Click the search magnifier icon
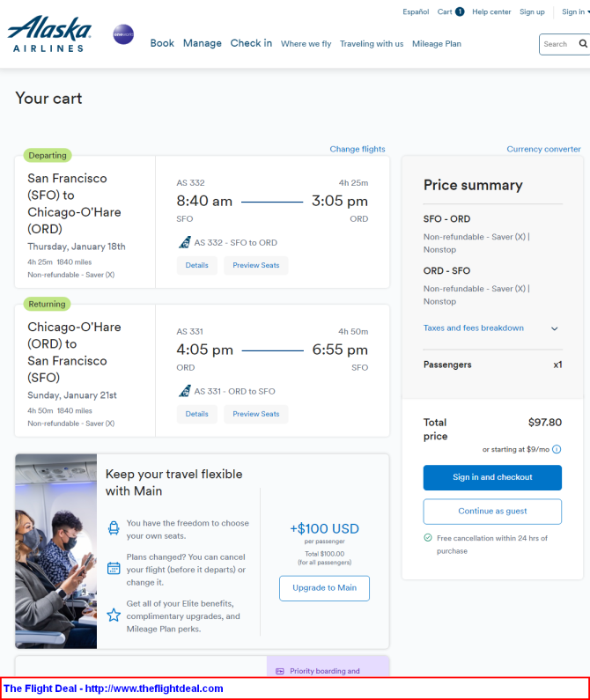 (x=583, y=44)
